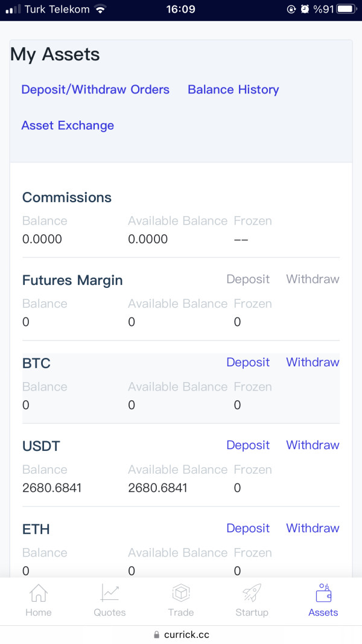Tap the Assets wallet icon
The width and height of the screenshot is (362, 644).
pos(323,593)
